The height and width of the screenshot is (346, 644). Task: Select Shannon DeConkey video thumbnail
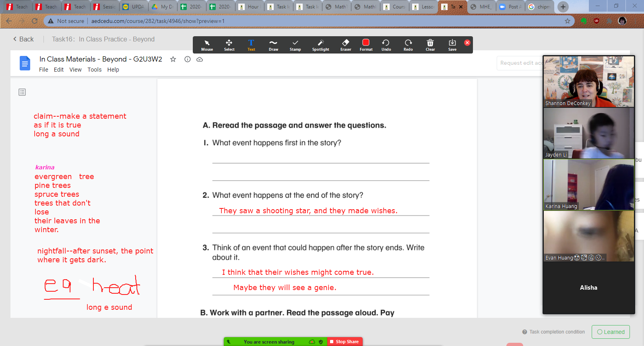(x=589, y=82)
